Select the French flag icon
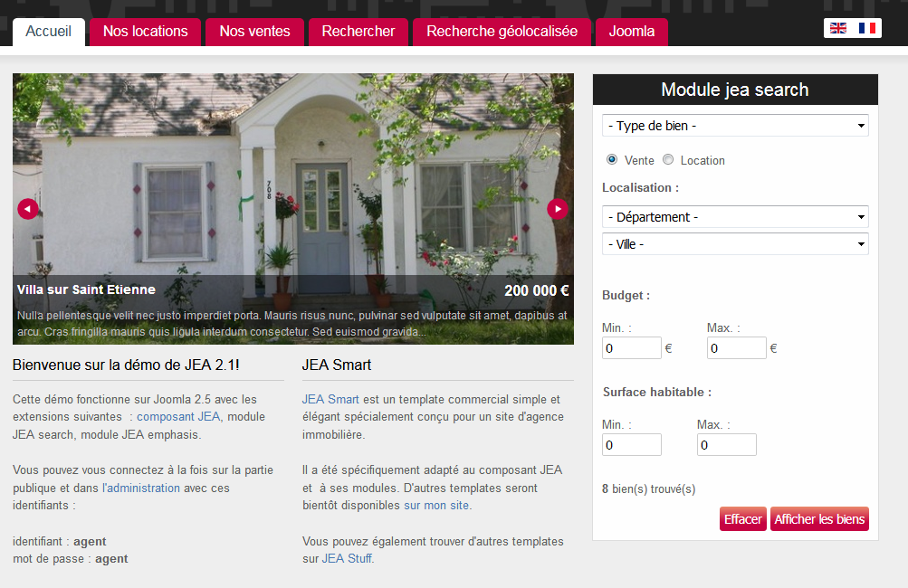 (866, 28)
